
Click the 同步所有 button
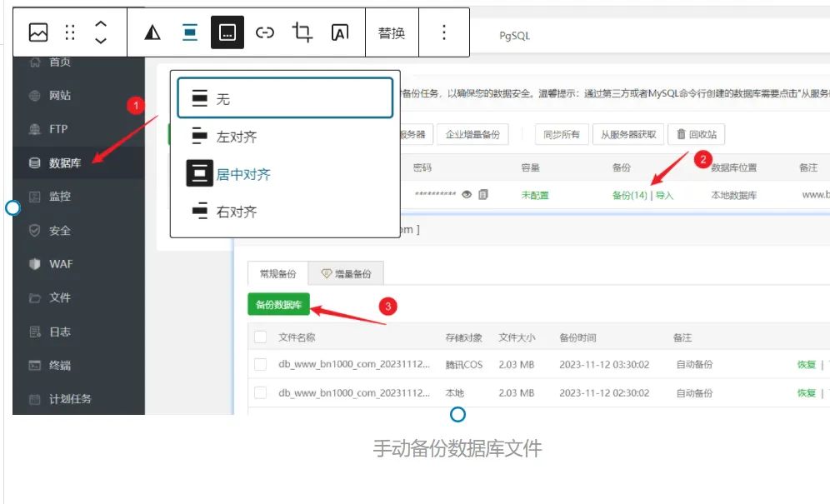click(562, 134)
